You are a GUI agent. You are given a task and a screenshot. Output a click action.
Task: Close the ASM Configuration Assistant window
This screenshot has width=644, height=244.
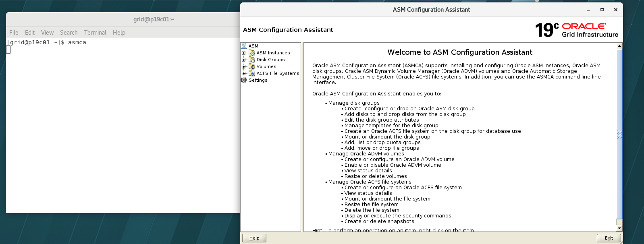coord(616,10)
